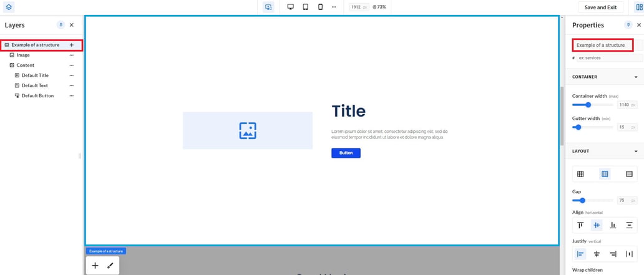
Task: Click Gutter width value 15 field
Action: [627, 127]
